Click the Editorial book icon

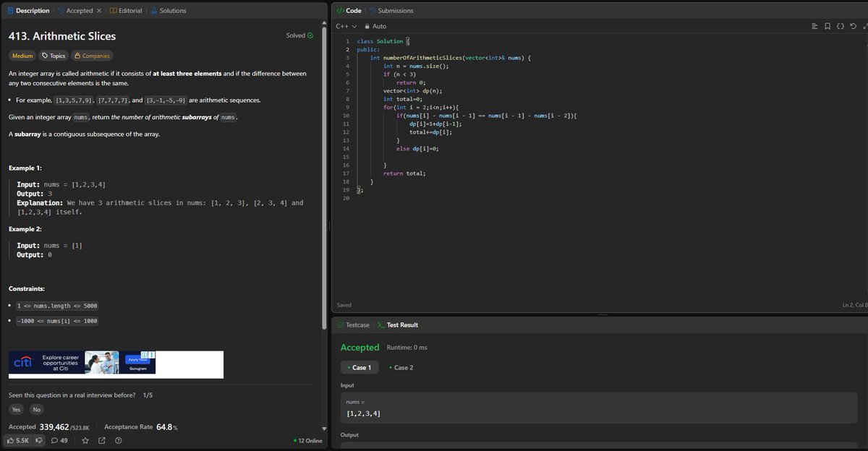113,10
